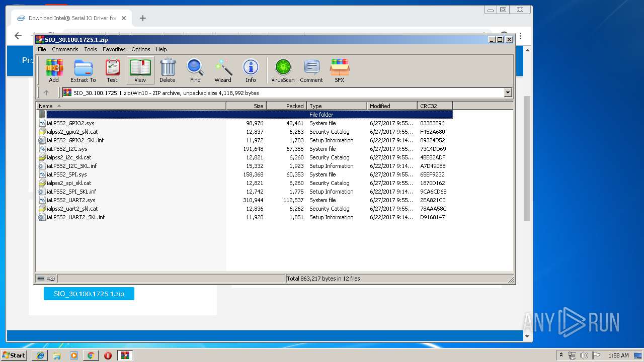
Task: Switch to WinRAR taskbar button
Action: [x=125, y=355]
